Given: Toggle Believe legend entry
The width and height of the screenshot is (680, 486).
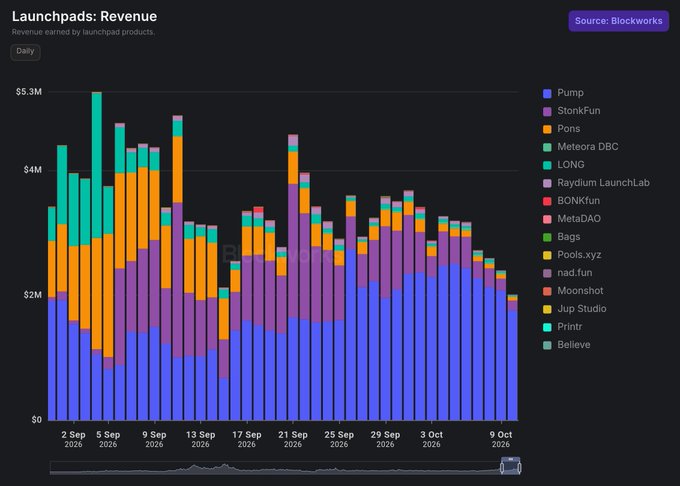Looking at the screenshot, I should click(566, 345).
